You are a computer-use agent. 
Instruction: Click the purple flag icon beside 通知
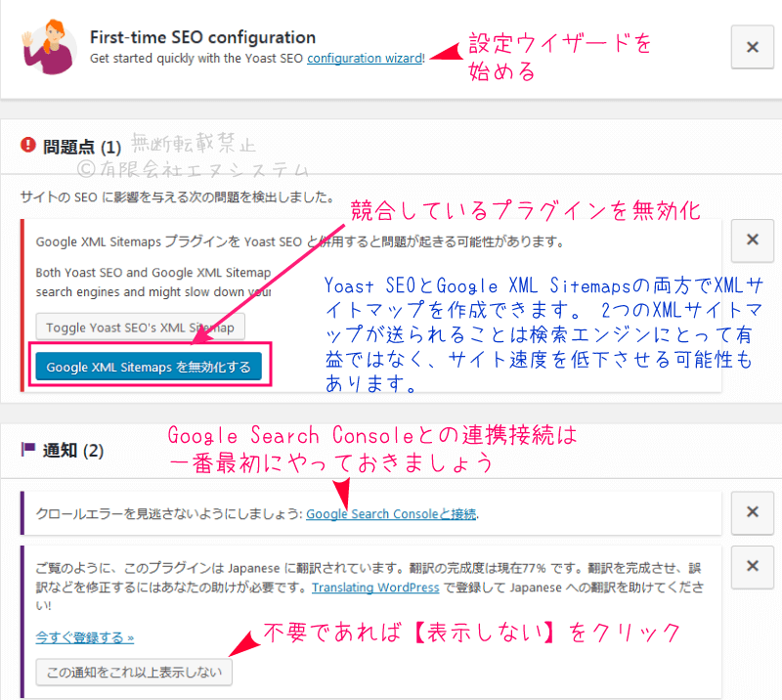tap(28, 449)
